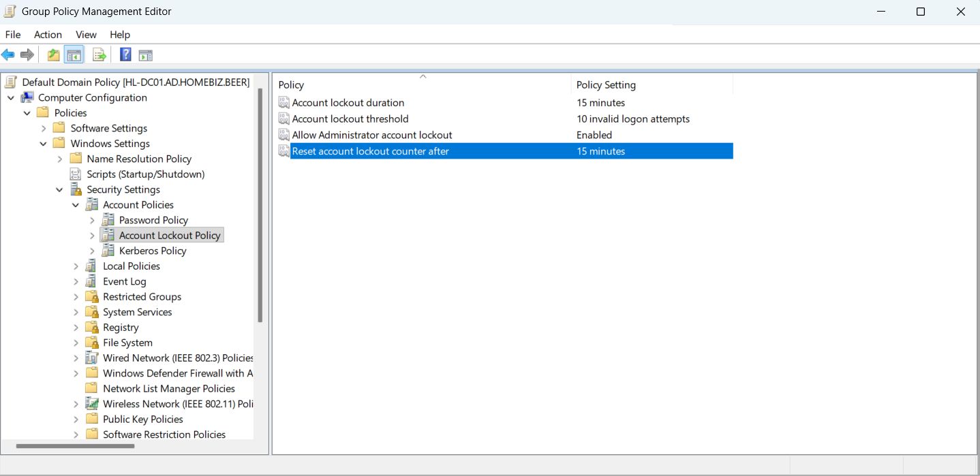This screenshot has height=476, width=980.
Task: Select the "Account lockout threshold" policy row
Action: [x=505, y=119]
